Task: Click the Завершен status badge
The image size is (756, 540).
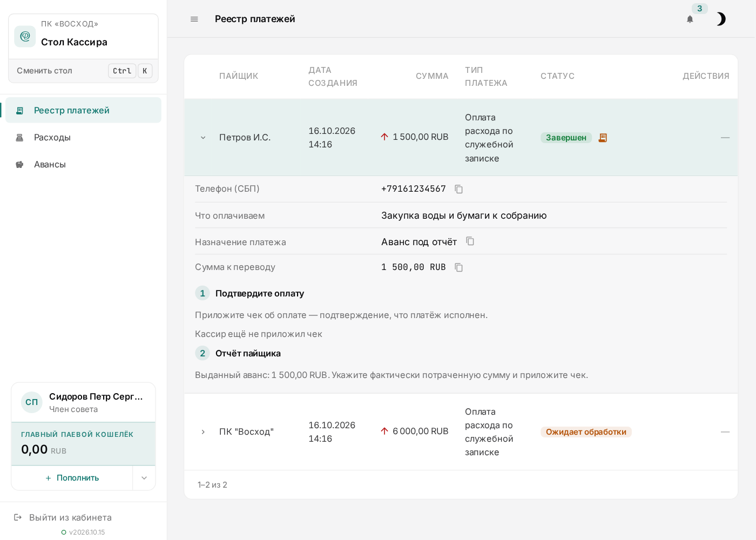Action: point(566,138)
